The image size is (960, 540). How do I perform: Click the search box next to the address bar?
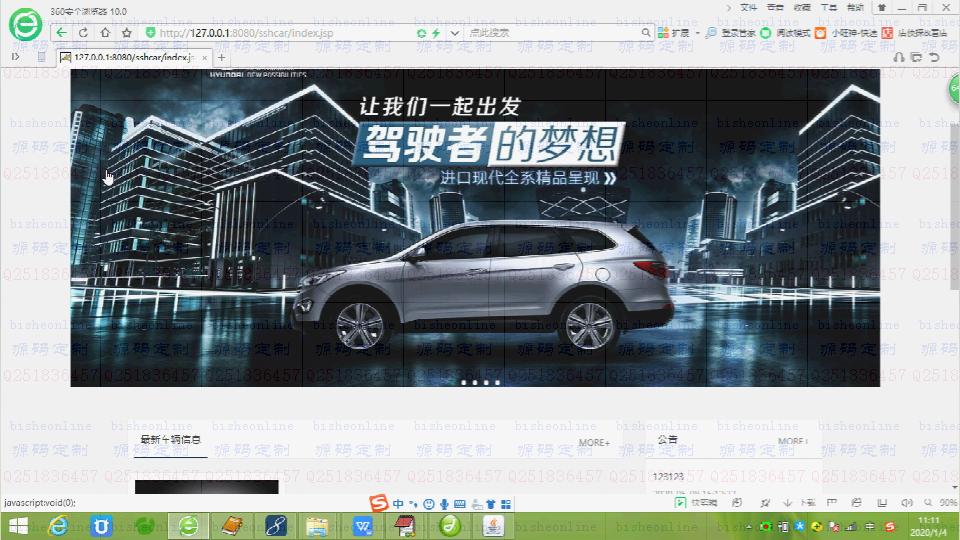pos(553,32)
